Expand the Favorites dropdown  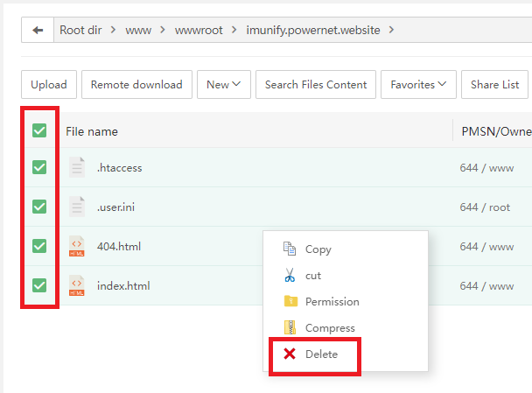[417, 85]
